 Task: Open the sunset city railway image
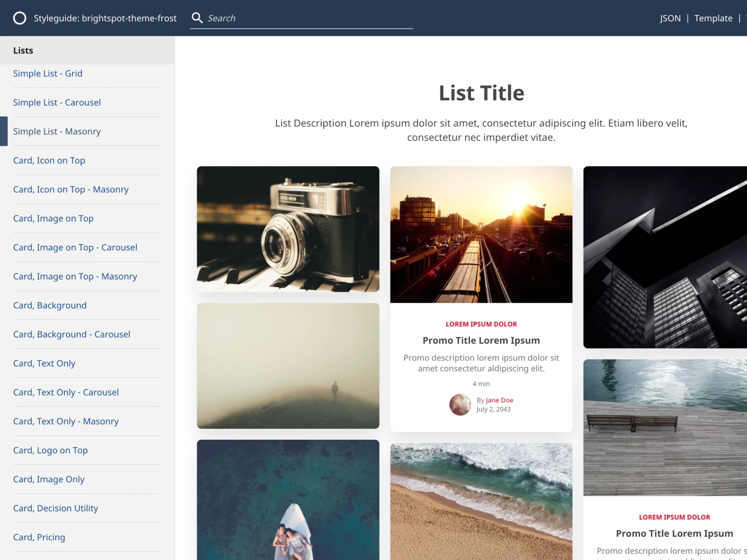[x=481, y=234]
